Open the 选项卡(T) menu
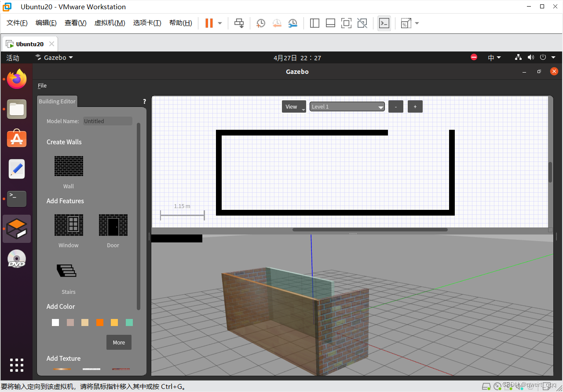 [x=147, y=23]
